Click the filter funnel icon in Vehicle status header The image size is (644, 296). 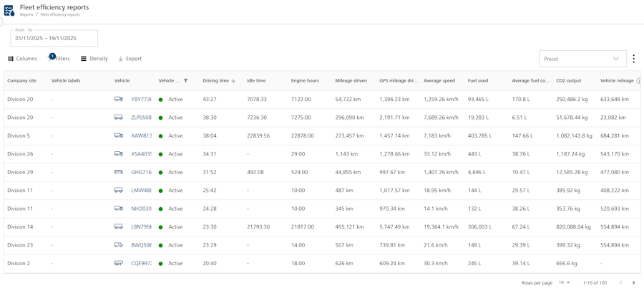tap(186, 81)
